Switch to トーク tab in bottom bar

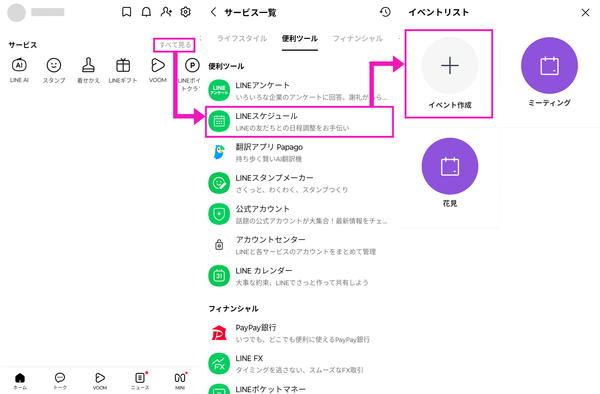60,381
